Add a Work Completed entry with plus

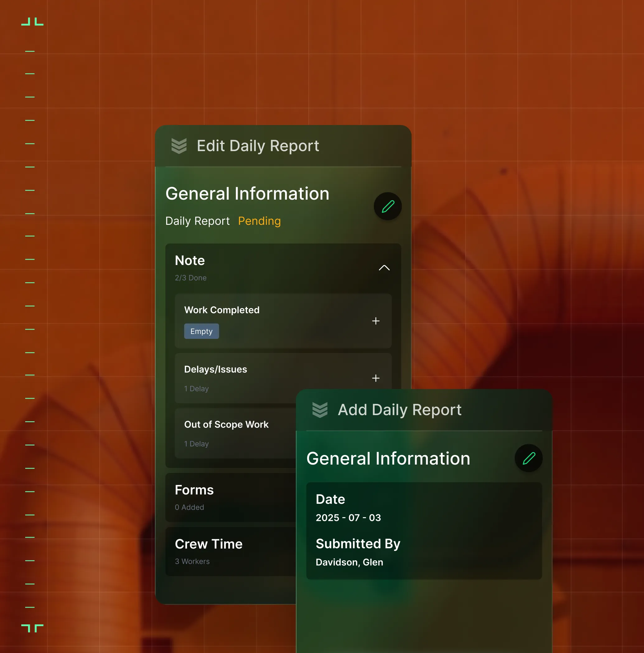(x=376, y=321)
